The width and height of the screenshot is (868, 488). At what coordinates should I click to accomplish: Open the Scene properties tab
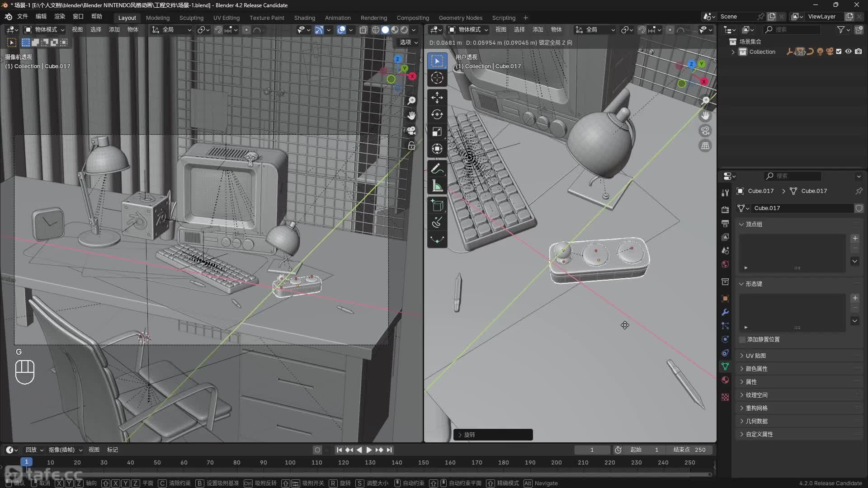point(725,250)
